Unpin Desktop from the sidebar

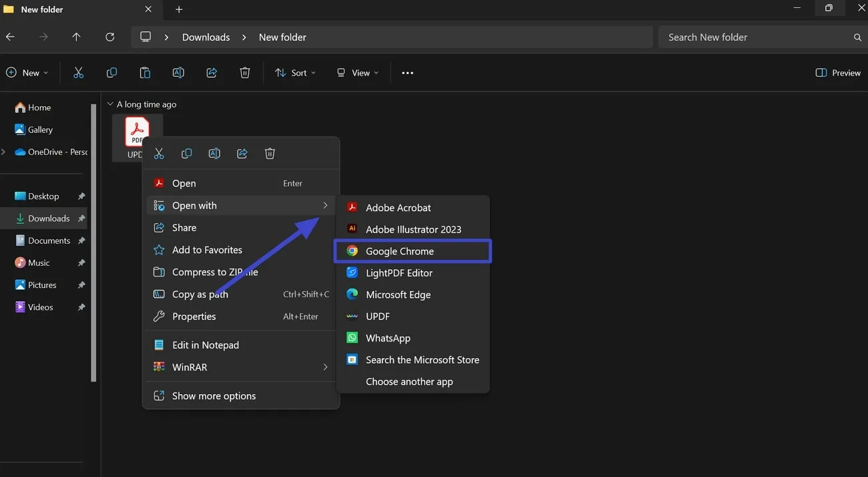81,196
